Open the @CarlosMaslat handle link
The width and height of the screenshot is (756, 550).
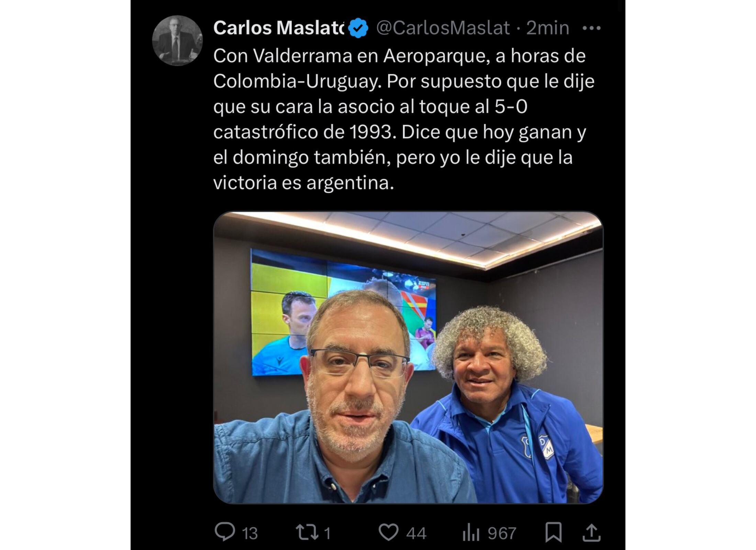pyautogui.click(x=443, y=28)
